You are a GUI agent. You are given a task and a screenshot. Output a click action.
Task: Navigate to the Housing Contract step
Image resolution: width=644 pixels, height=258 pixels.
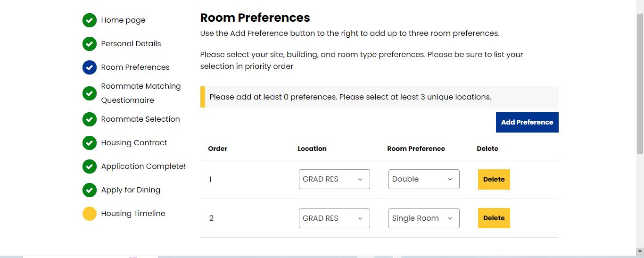(134, 143)
